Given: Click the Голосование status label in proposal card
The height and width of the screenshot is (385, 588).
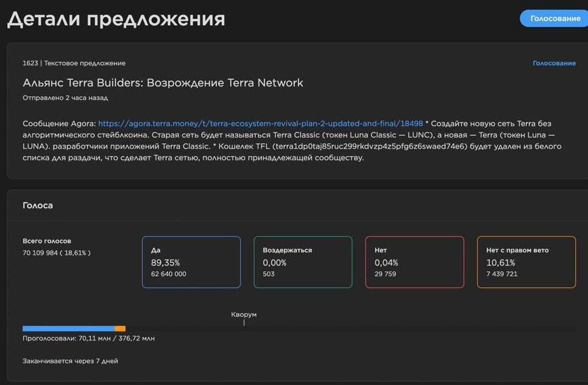Looking at the screenshot, I should [554, 63].
